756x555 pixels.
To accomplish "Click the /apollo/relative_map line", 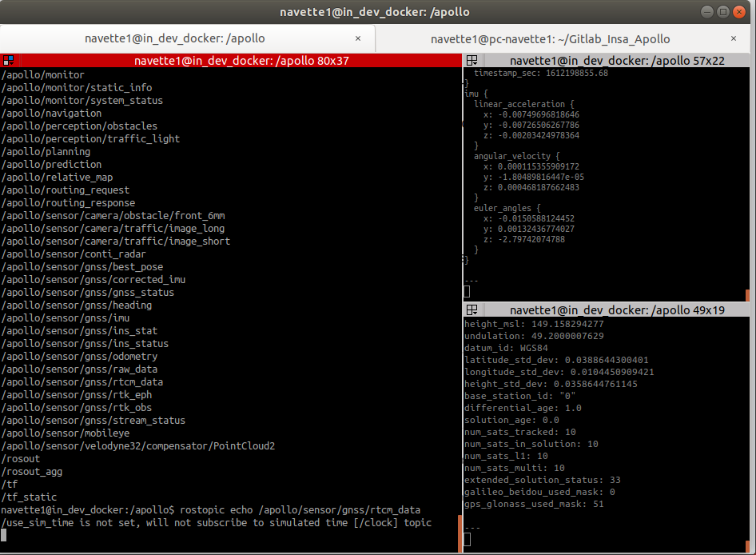I will [57, 177].
